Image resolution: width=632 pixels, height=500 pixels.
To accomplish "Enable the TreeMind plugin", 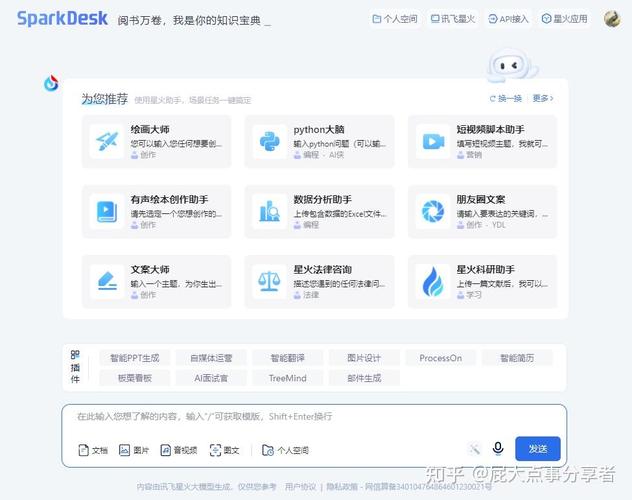I will (x=288, y=378).
